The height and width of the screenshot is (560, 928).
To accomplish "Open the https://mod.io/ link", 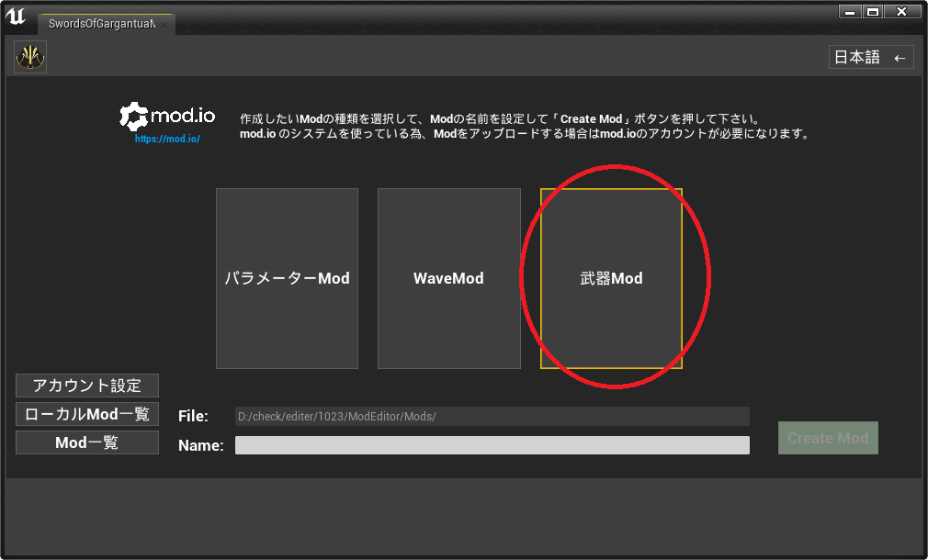I will [x=166, y=139].
